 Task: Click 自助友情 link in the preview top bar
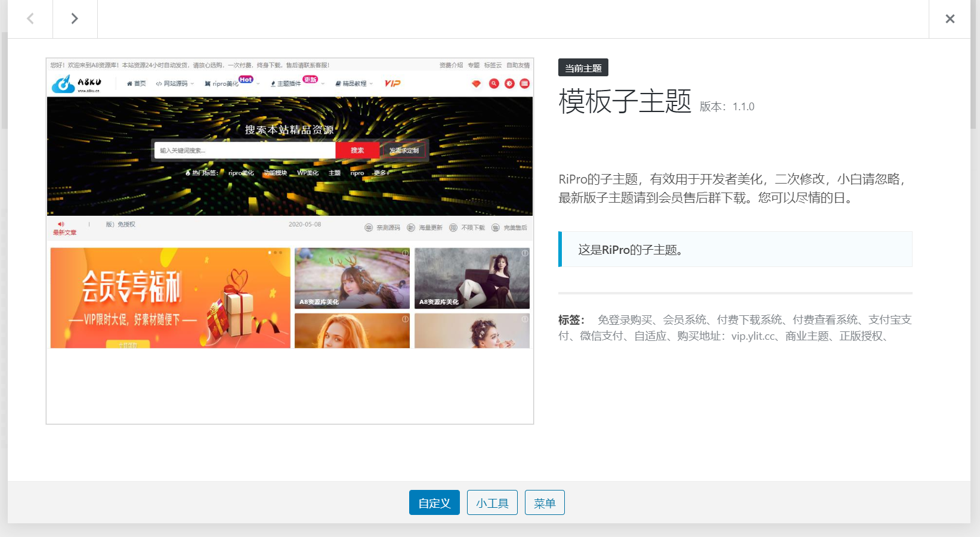coord(518,65)
